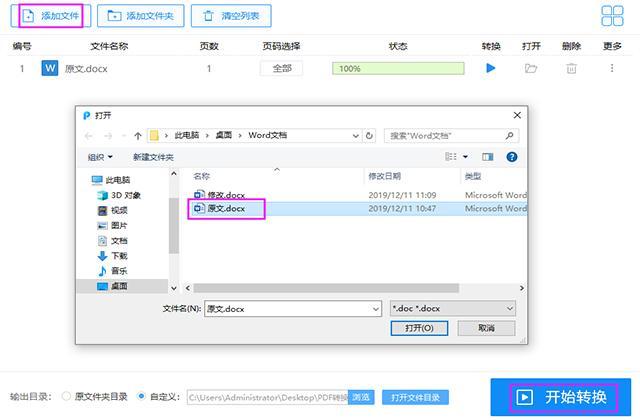Click the output directory path field
Viewport: 640px width, 420px height.
click(267, 397)
